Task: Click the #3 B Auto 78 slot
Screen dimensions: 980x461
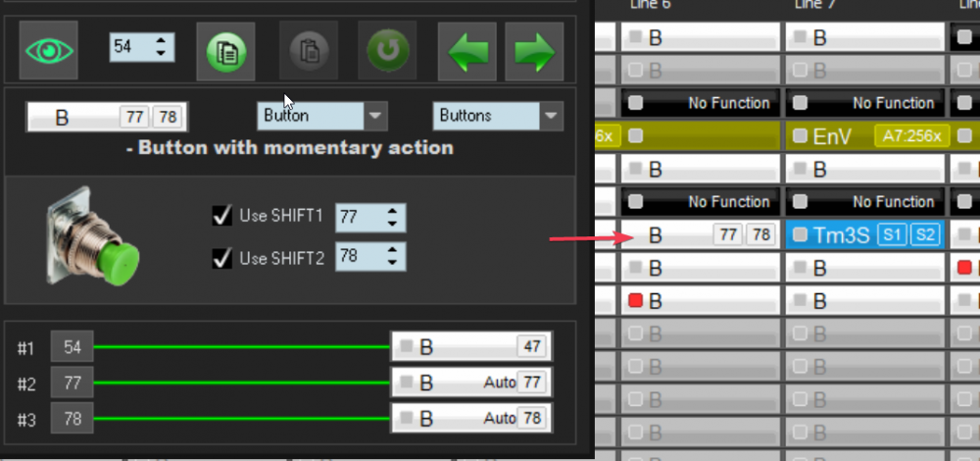Action: 470,418
